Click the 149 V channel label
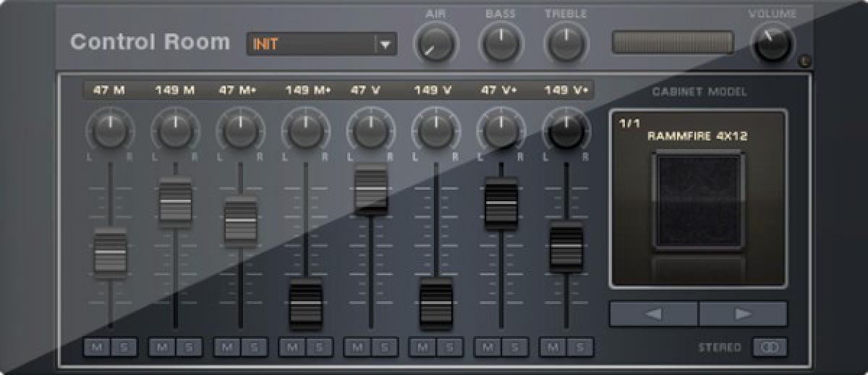 click(433, 90)
